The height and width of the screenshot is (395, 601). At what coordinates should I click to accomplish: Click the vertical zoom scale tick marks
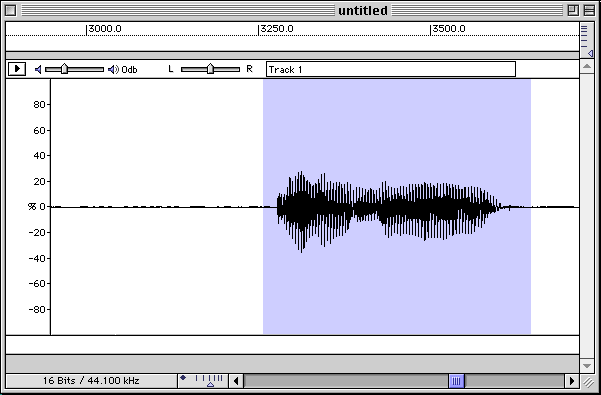[584, 37]
